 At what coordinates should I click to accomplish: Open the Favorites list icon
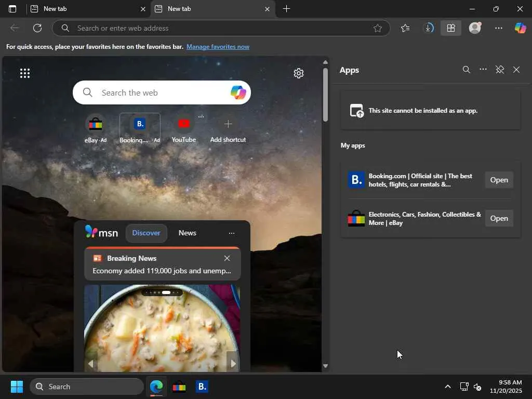point(405,28)
